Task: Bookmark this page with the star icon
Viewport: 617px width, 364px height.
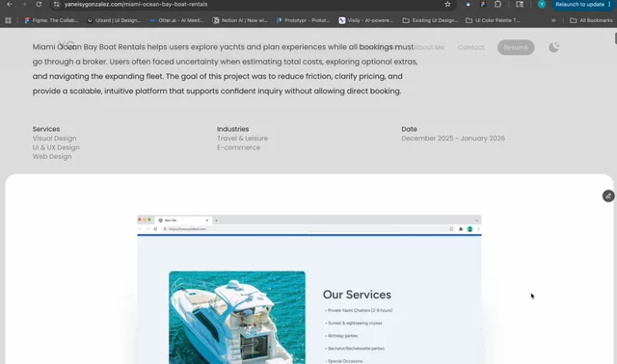Action: 447,4
